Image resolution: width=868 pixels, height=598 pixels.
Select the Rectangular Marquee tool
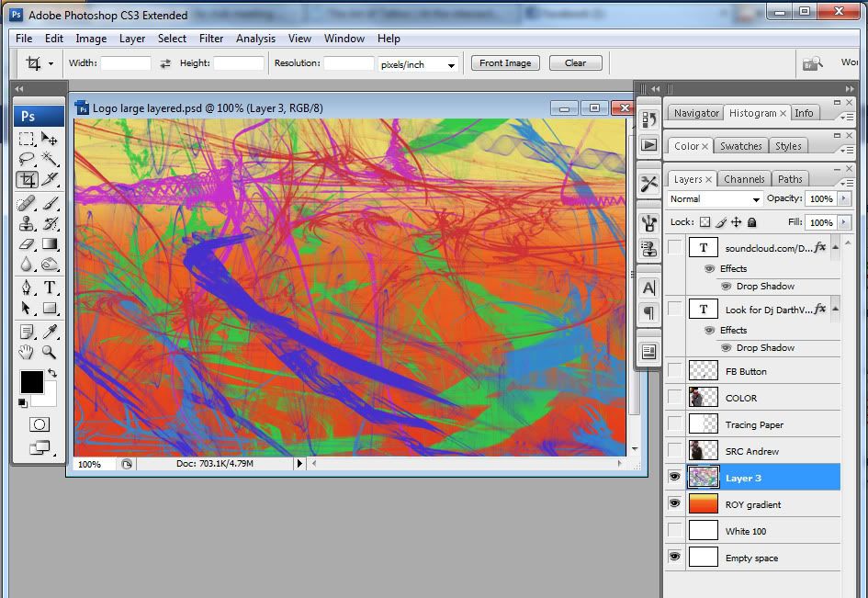(x=27, y=139)
